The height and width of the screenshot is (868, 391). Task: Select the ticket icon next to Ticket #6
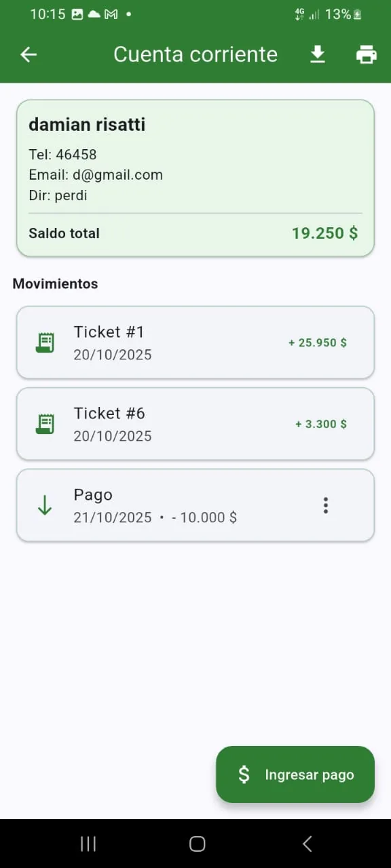(43, 424)
